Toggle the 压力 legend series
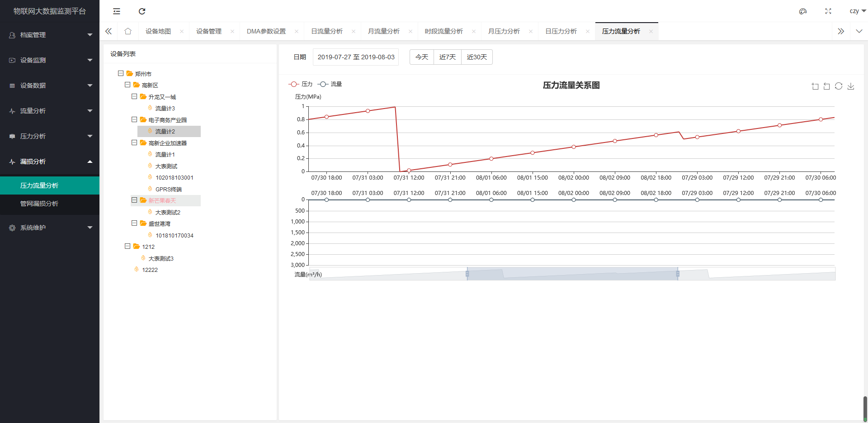868x423 pixels. click(301, 84)
